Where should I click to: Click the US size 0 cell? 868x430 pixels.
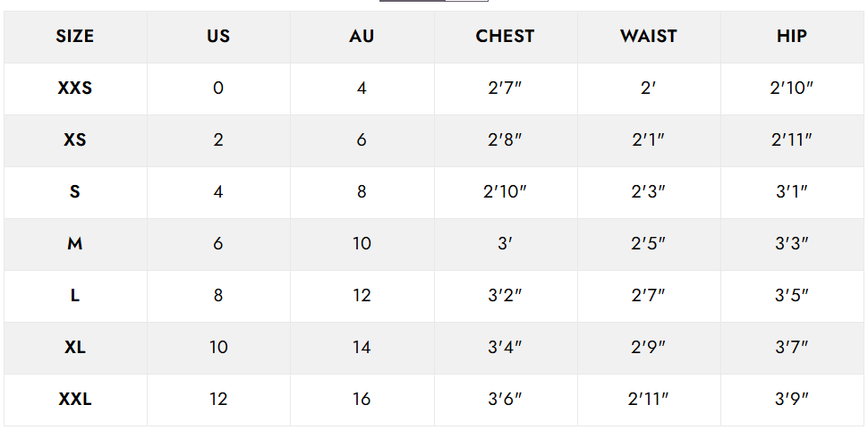click(x=218, y=89)
